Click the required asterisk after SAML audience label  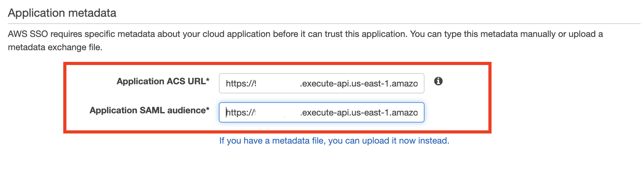207,109
